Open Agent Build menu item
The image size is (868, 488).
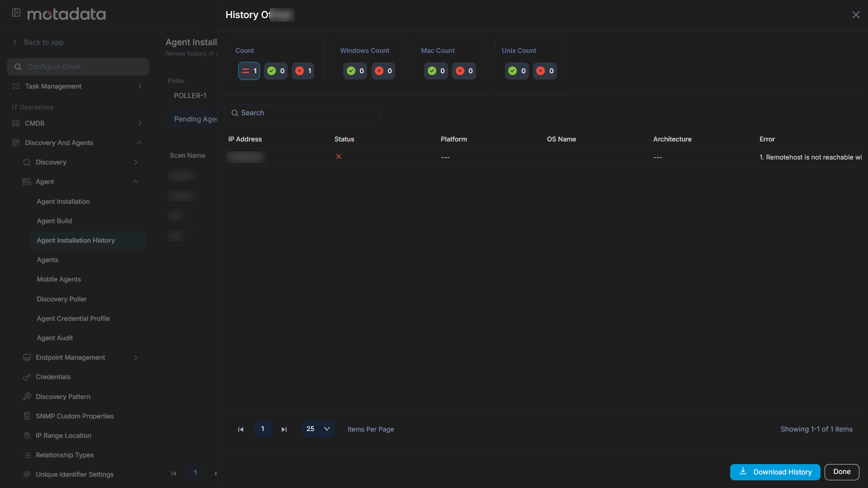point(54,221)
